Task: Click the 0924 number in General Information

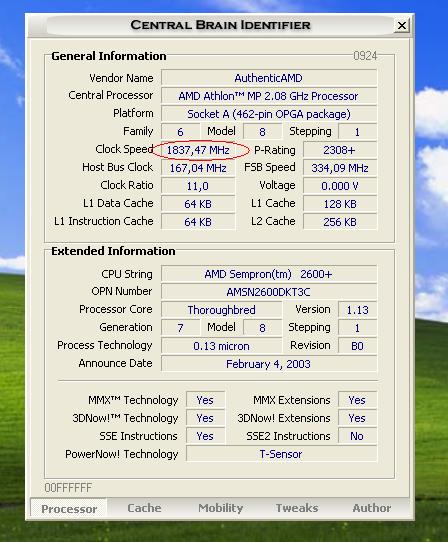Action: pyautogui.click(x=365, y=56)
